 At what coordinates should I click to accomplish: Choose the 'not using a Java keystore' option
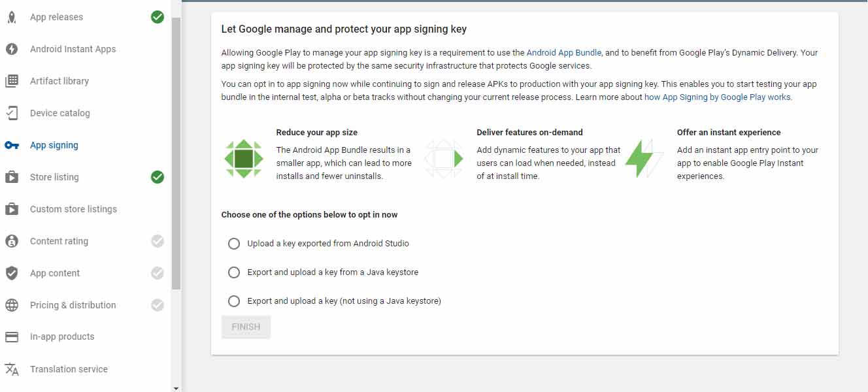point(234,301)
